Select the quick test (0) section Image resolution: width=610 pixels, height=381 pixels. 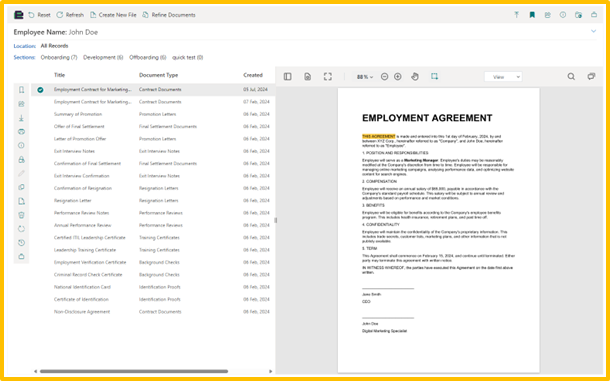[188, 58]
